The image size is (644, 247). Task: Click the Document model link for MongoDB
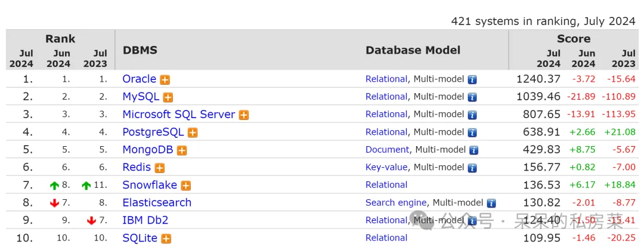pyautogui.click(x=388, y=150)
